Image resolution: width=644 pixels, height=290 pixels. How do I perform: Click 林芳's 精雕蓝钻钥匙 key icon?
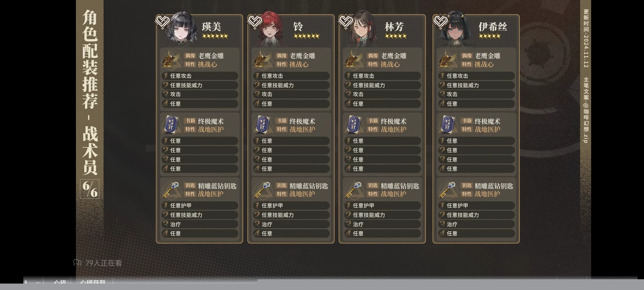354,190
